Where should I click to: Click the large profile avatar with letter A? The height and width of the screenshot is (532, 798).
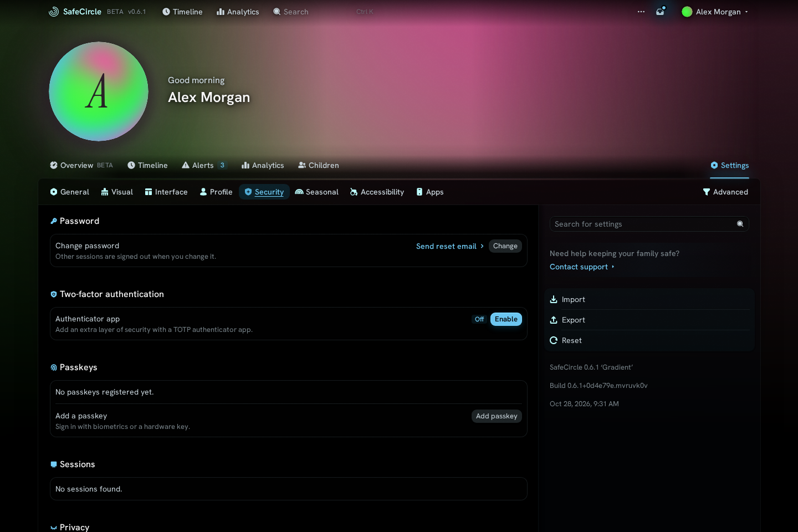point(99,91)
